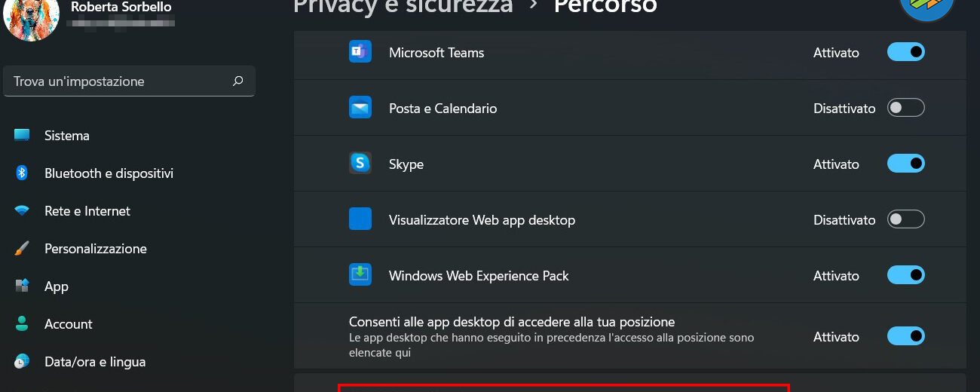Click Roberta Sorbello's profile avatar
The width and height of the screenshot is (980, 392).
[x=32, y=18]
